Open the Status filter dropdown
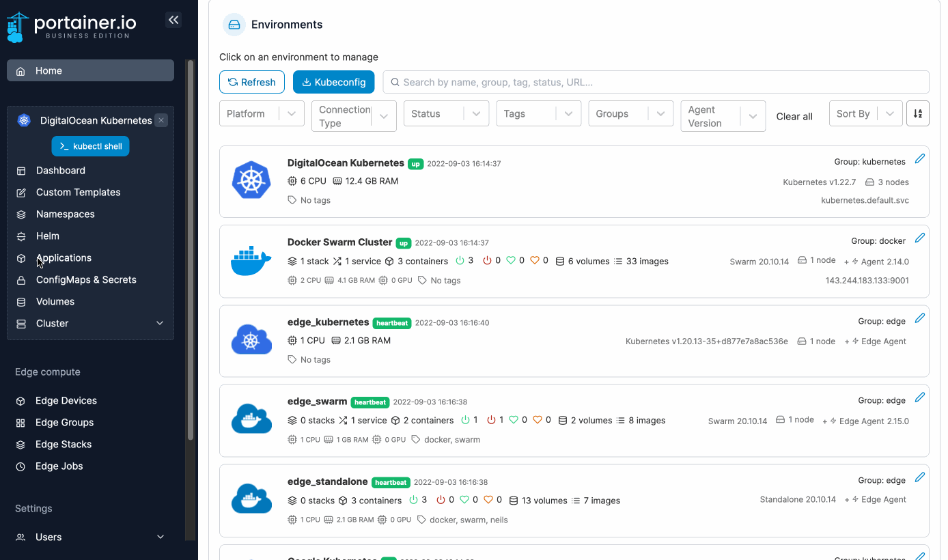 coord(446,113)
